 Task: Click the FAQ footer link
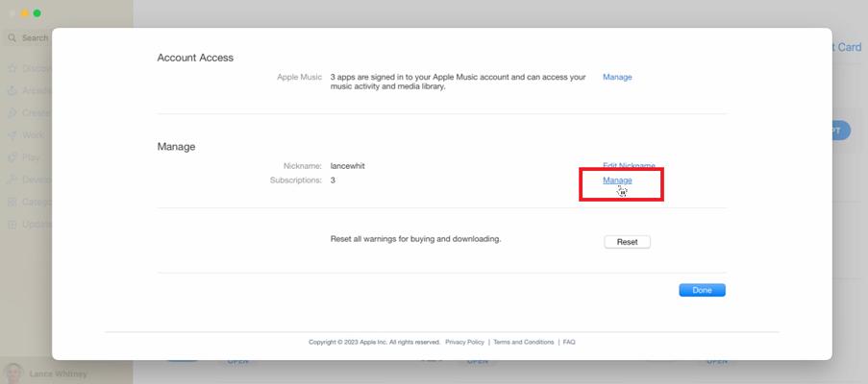click(569, 342)
